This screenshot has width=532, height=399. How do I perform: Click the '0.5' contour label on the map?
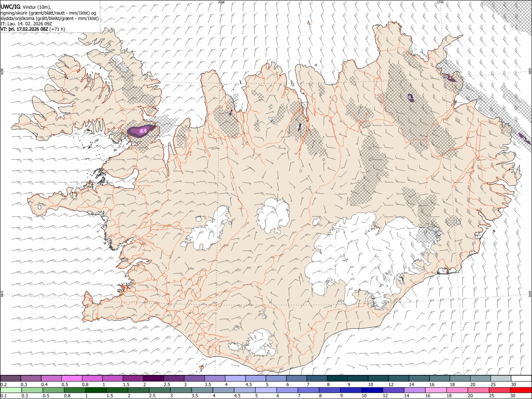pyautogui.click(x=143, y=131)
